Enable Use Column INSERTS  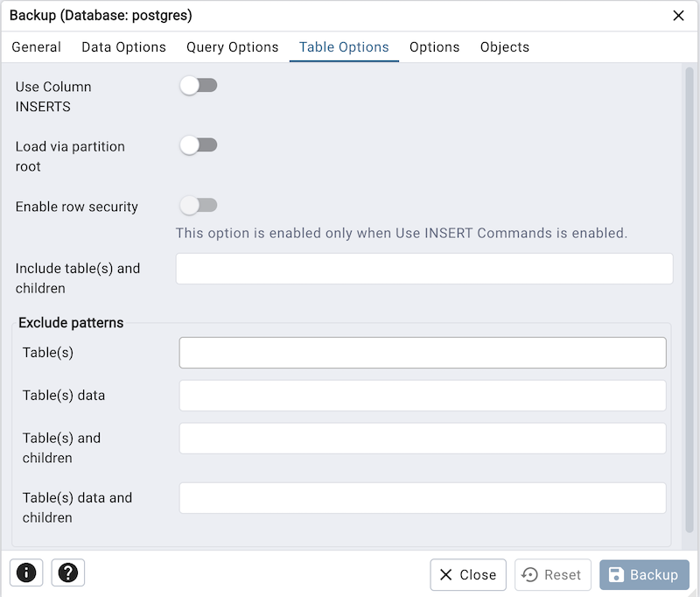click(x=199, y=85)
